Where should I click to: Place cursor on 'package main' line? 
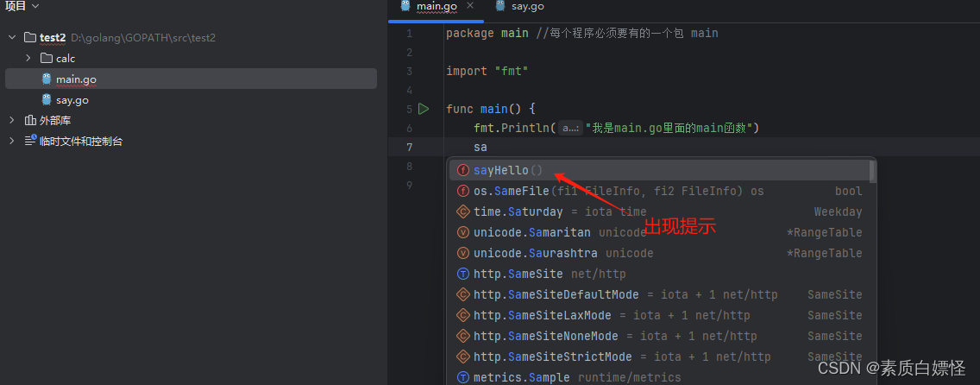tap(487, 33)
